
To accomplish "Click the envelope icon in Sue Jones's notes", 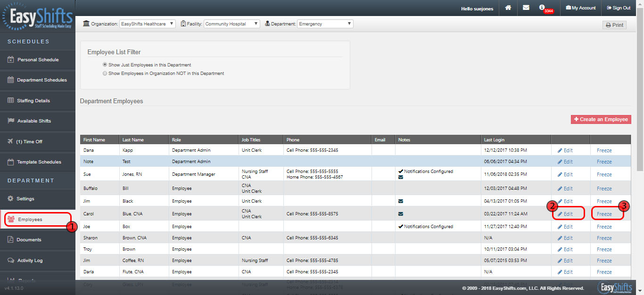I will coord(401,178).
